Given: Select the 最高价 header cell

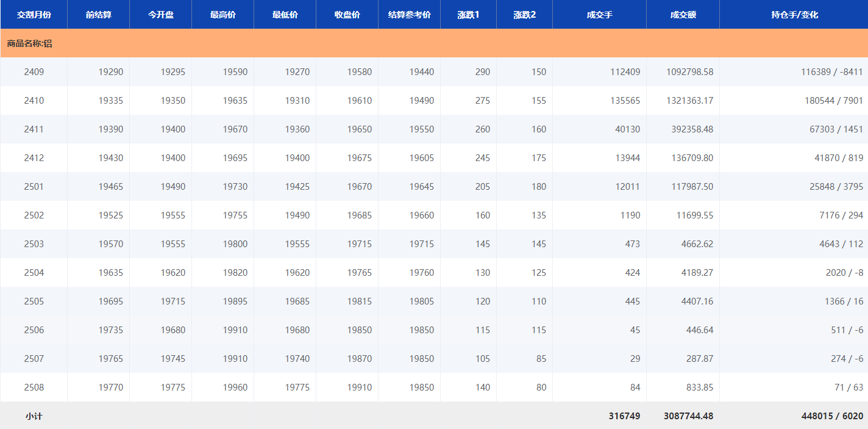Looking at the screenshot, I should (222, 15).
